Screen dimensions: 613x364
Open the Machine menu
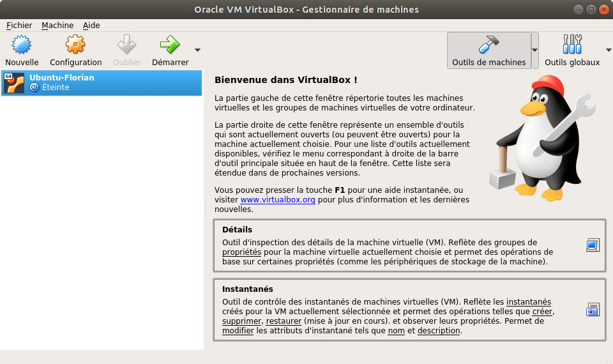coord(57,26)
